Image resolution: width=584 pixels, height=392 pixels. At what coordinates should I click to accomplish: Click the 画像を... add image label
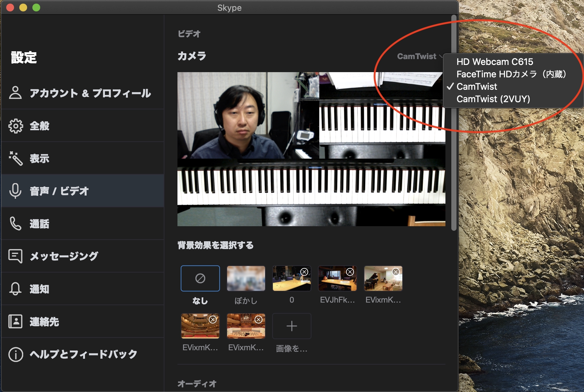(292, 348)
